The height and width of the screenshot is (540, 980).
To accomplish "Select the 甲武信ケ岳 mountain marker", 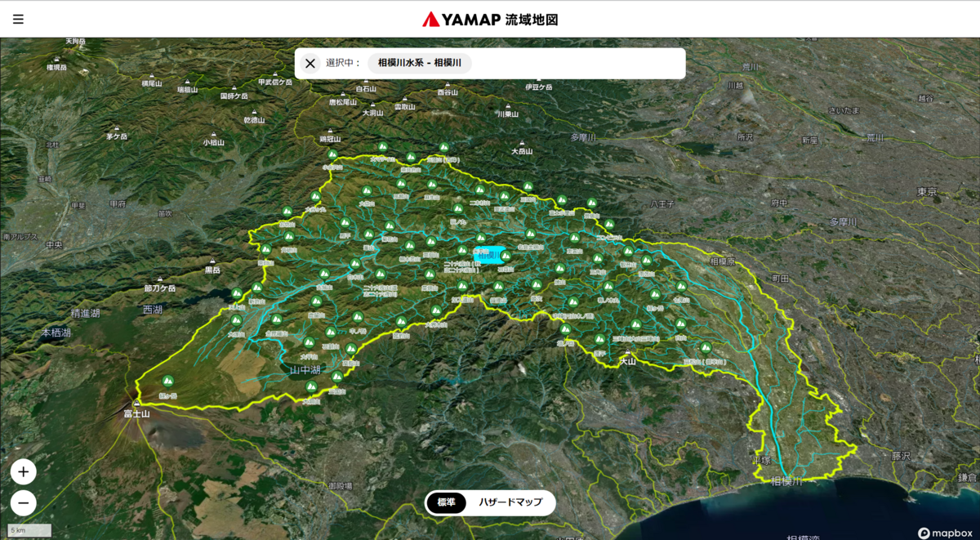I will [x=274, y=79].
